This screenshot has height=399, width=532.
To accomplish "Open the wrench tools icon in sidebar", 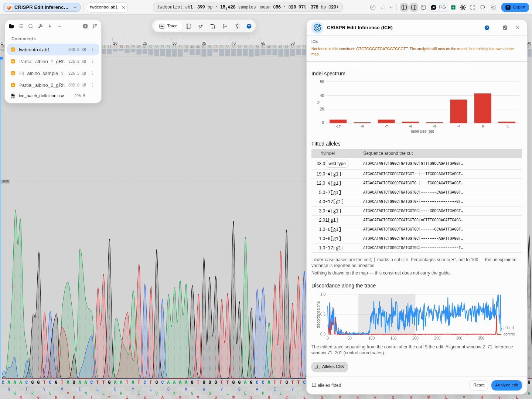I will 40,26.
